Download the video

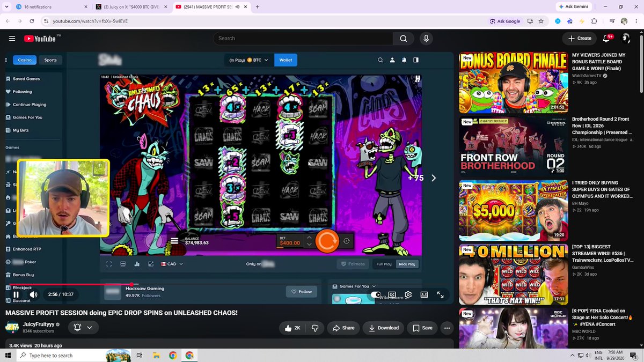click(383, 328)
